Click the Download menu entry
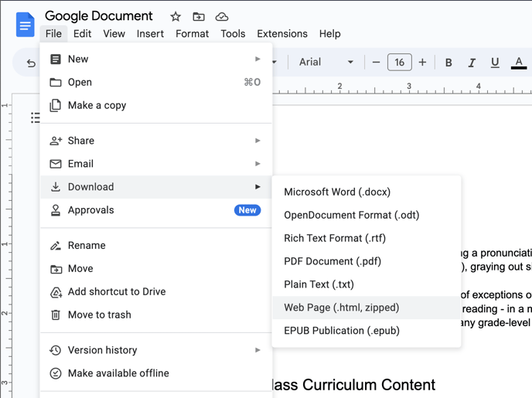This screenshot has width=532, height=398. click(x=156, y=187)
